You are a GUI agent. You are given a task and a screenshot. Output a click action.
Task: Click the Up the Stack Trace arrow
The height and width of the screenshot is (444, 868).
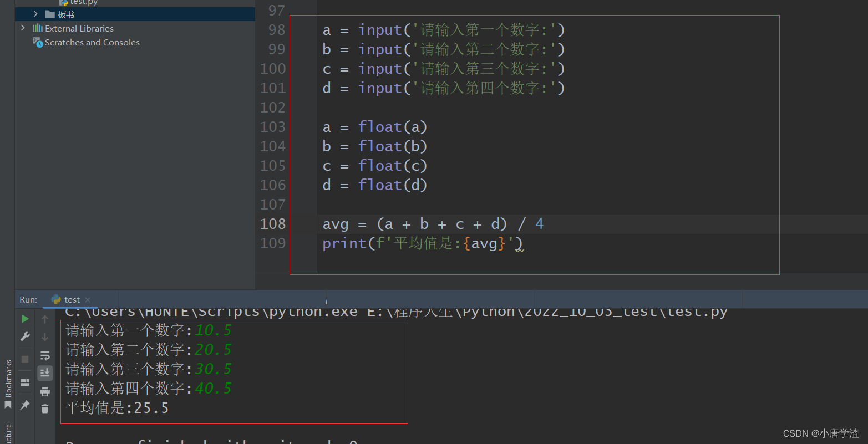coord(45,319)
